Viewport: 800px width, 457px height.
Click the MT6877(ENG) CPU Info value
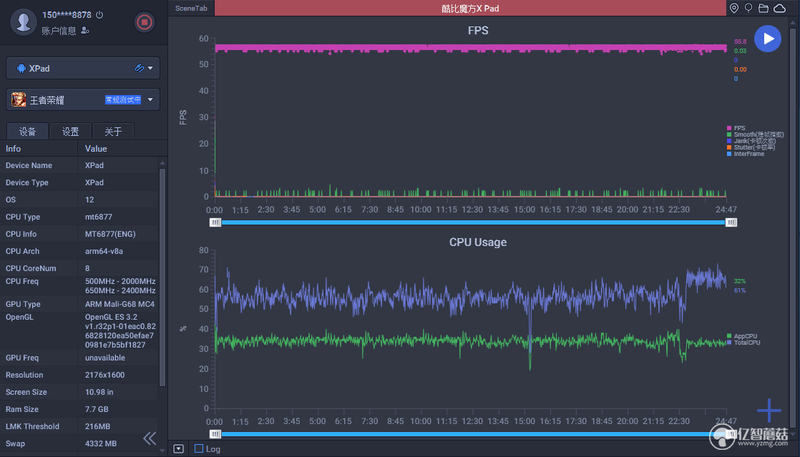tap(110, 234)
